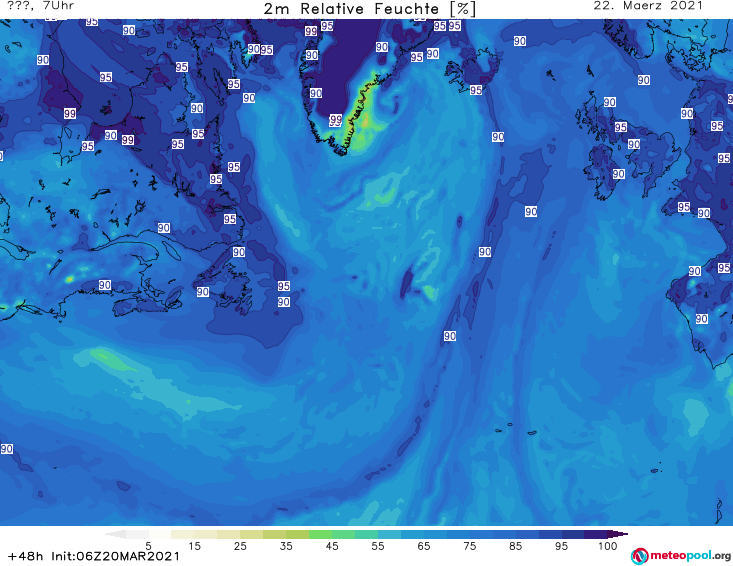The width and height of the screenshot is (733, 566).
Task: Click the legend value '55'
Action: coord(378,546)
